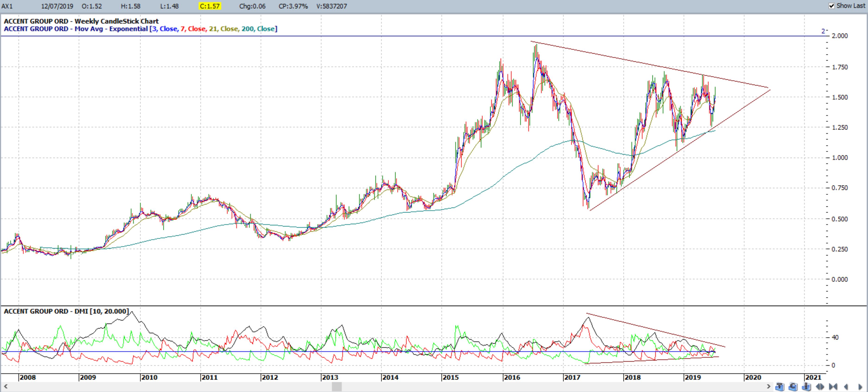868x392 pixels.
Task: Click the 2009 year label
Action: [x=88, y=377]
